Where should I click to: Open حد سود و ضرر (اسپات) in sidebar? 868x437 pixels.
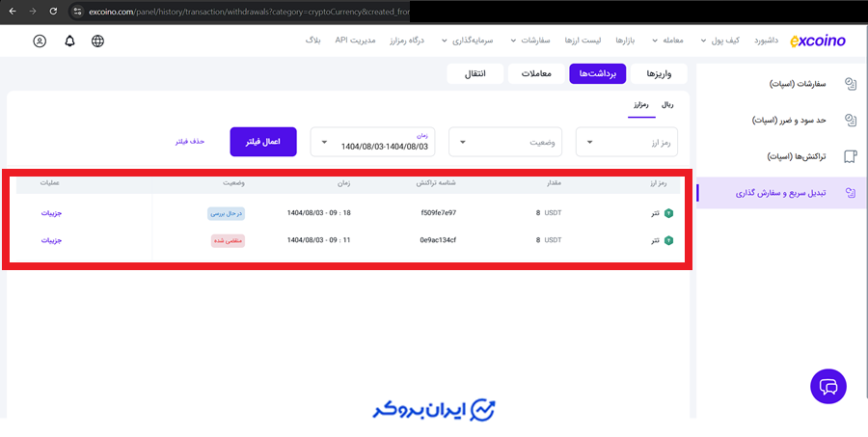(789, 121)
